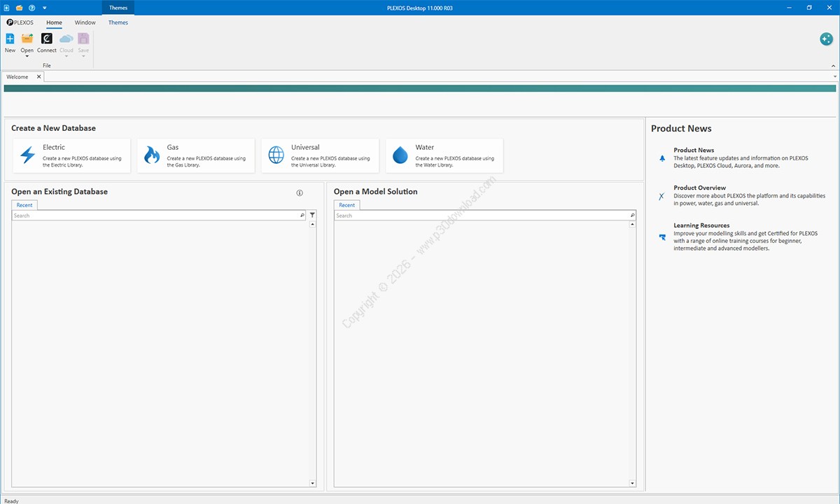This screenshot has width=840, height=504.
Task: Click the Gas flame icon
Action: point(152,155)
